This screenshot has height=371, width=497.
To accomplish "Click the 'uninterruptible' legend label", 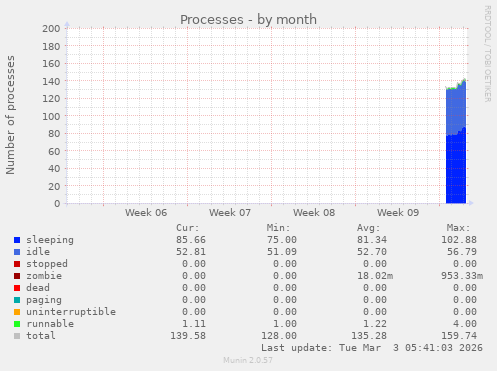I will tap(71, 312).
